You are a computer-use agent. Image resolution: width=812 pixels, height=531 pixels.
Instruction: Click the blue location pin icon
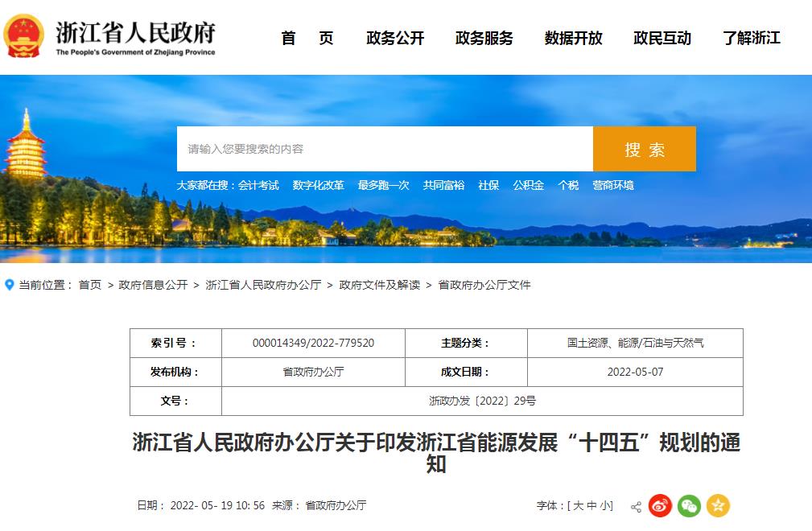[x=10, y=285]
